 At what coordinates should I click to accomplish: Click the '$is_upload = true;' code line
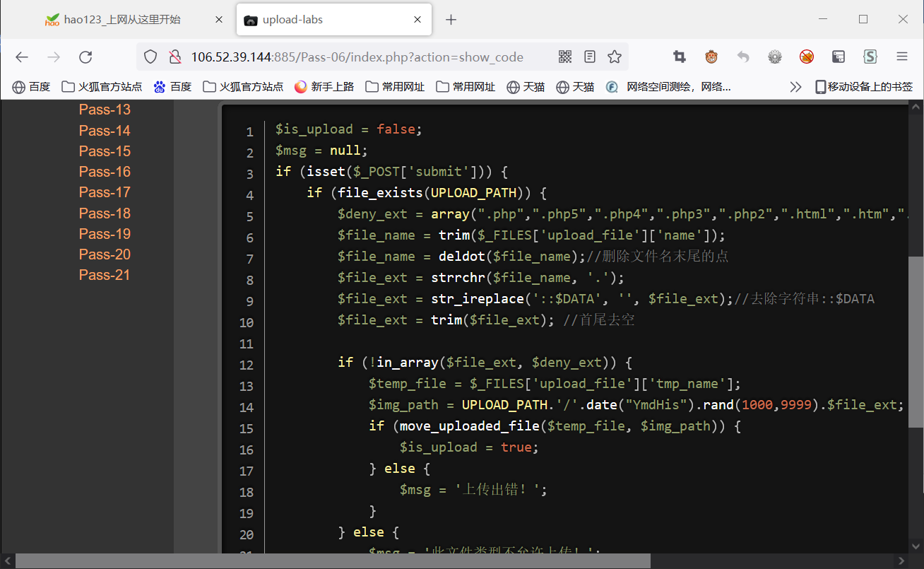pos(469,447)
